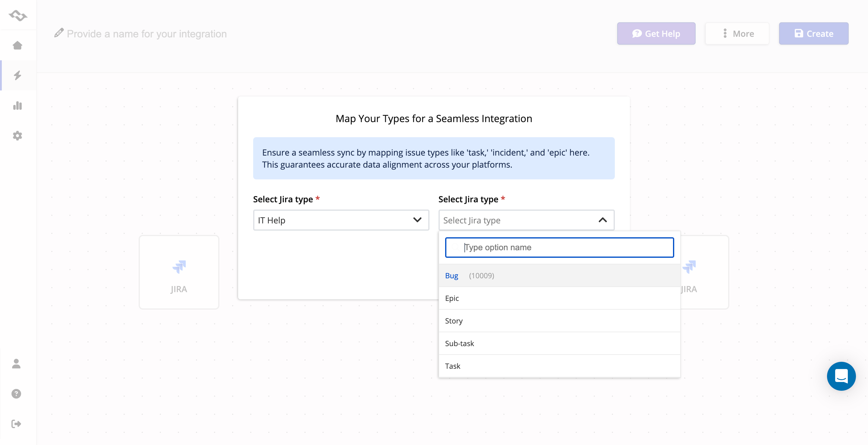Open the help question mark icon
This screenshot has width=868, height=445.
pos(16,393)
